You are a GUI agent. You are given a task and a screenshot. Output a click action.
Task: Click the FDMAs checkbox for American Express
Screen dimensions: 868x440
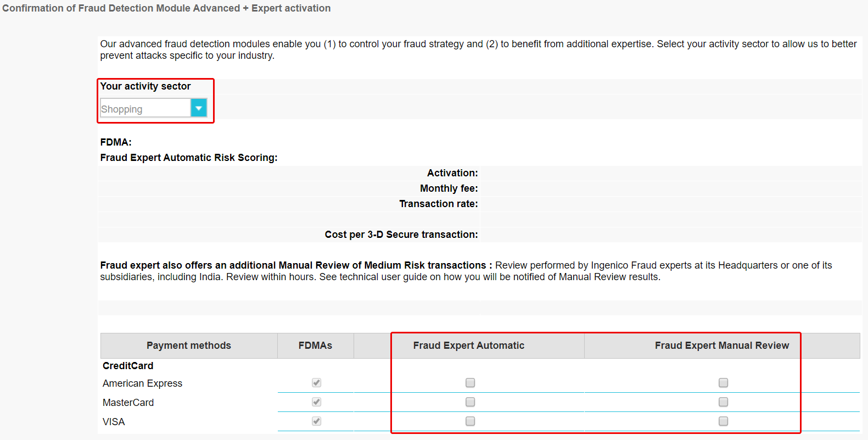click(x=316, y=383)
